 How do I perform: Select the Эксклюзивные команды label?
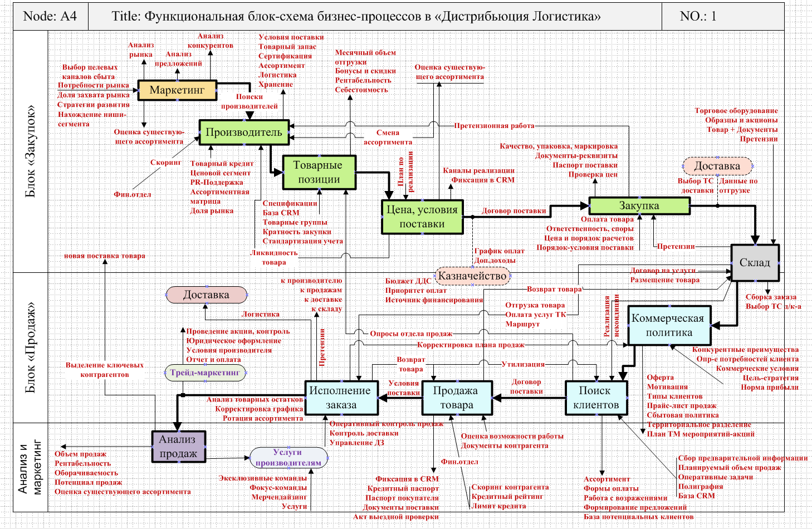[x=263, y=478]
